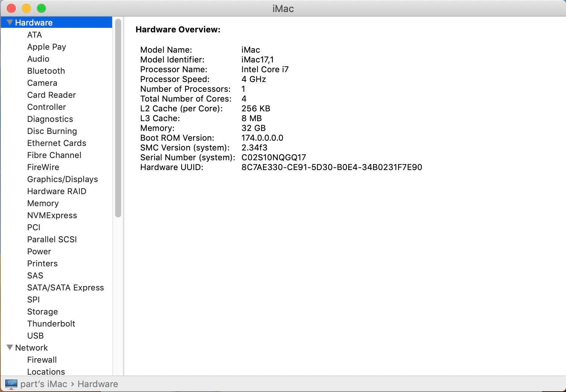Click the iMac computer icon in path bar
Screen dimensions: 566x392
click(11, 384)
